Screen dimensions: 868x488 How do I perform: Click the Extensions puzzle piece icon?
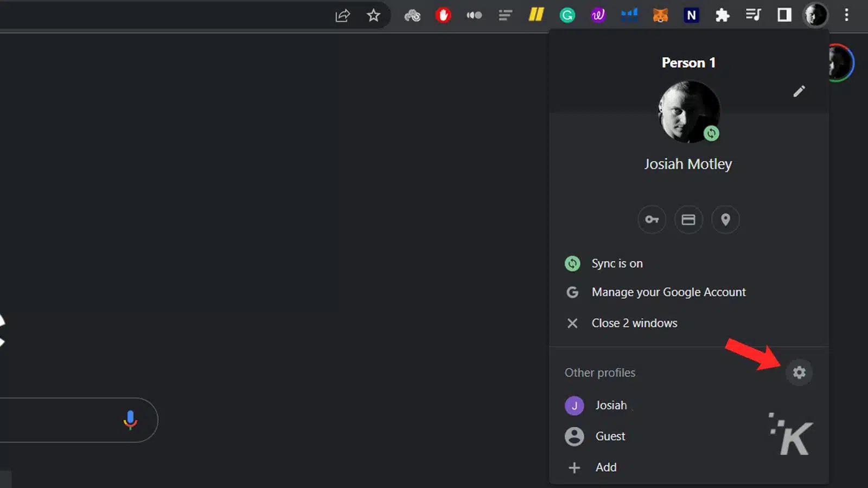coord(722,15)
